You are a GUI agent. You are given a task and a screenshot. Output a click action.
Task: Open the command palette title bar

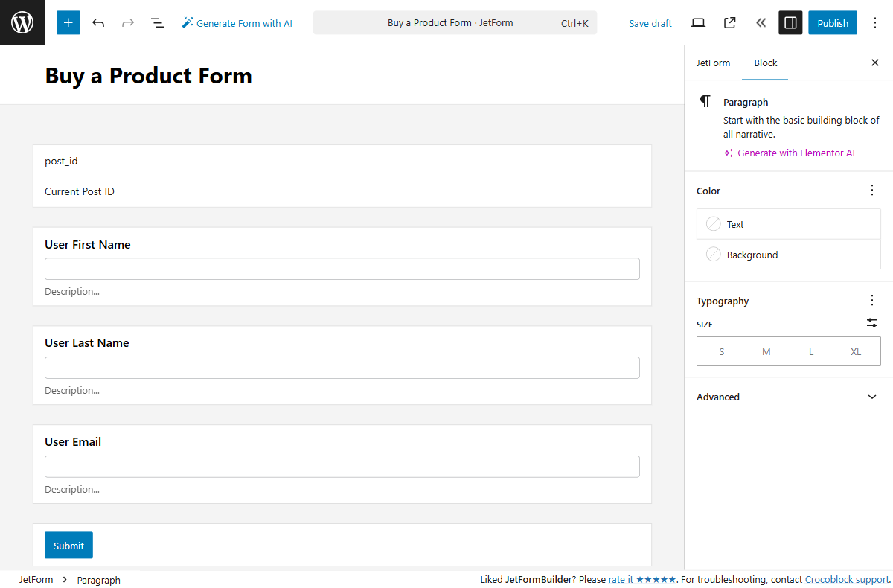click(455, 23)
